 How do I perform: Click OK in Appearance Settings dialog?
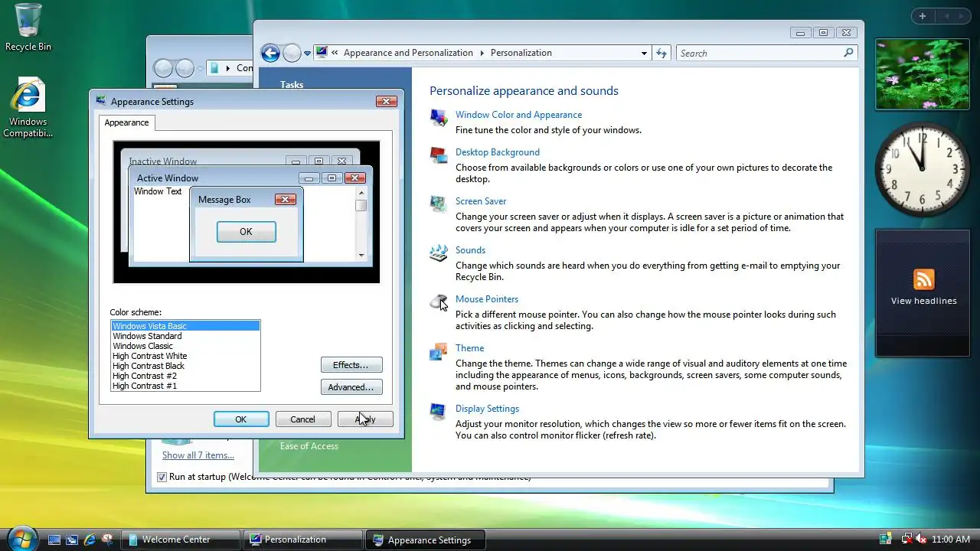pyautogui.click(x=241, y=419)
